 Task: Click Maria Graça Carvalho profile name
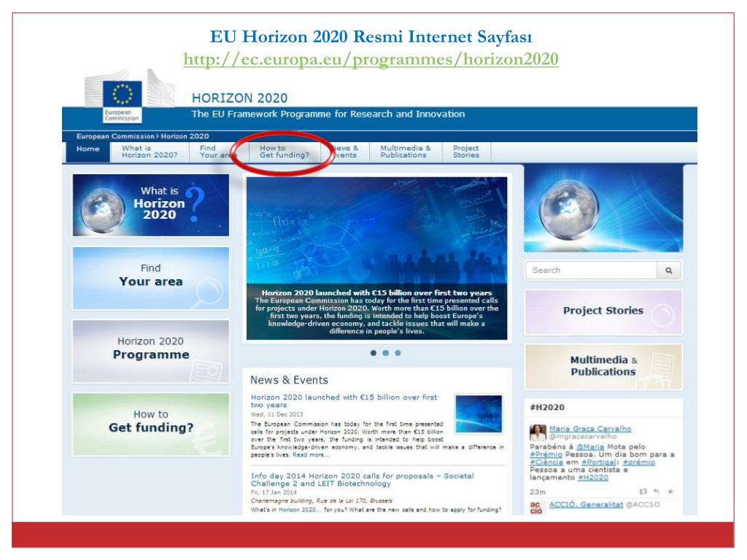(589, 429)
